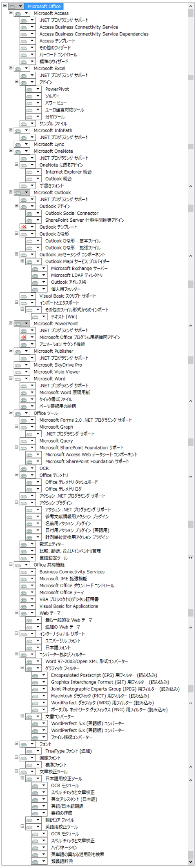Collapse the Microsoft Office root node
Screen dimensions: 196x868
[x=5, y=6]
